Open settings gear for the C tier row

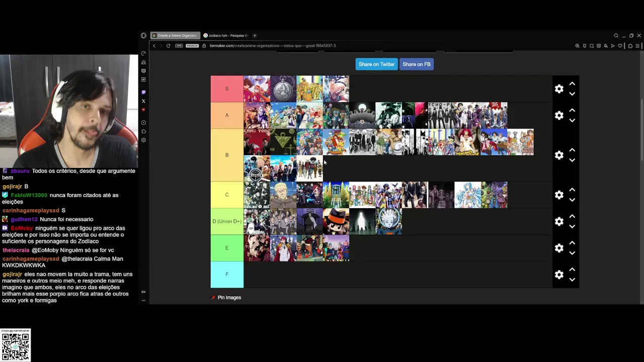click(x=559, y=195)
